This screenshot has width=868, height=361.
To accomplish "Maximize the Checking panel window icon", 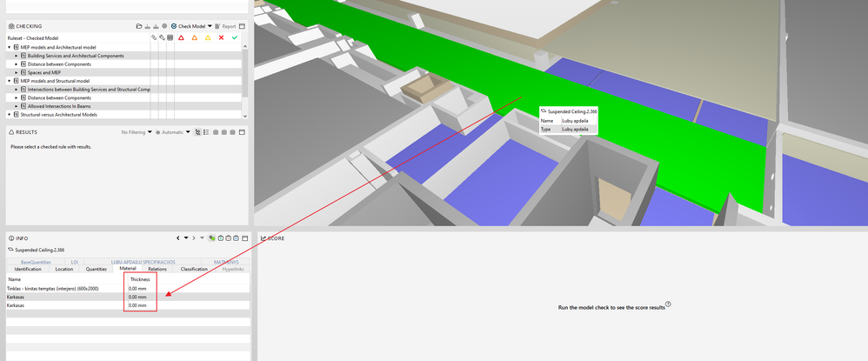I will [x=242, y=26].
